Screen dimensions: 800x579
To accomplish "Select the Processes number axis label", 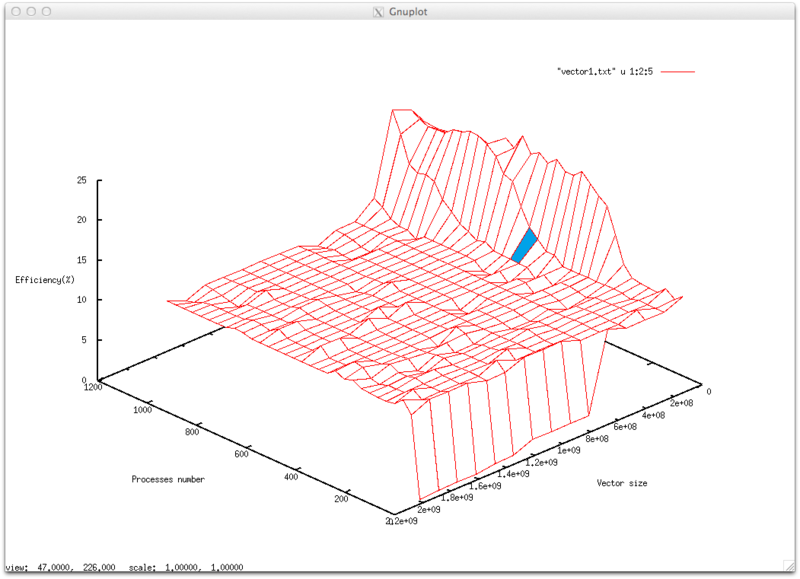I will [168, 479].
